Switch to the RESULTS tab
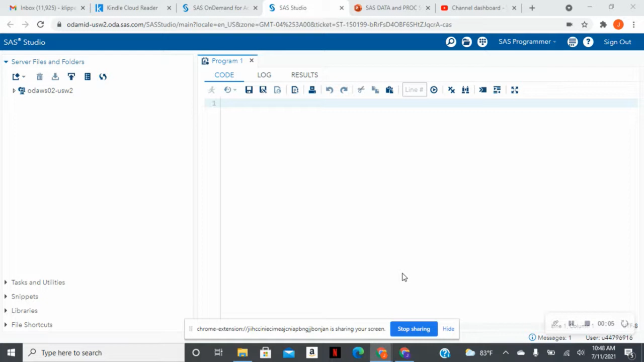Screen dimensions: 644x362 pyautogui.click(x=304, y=75)
